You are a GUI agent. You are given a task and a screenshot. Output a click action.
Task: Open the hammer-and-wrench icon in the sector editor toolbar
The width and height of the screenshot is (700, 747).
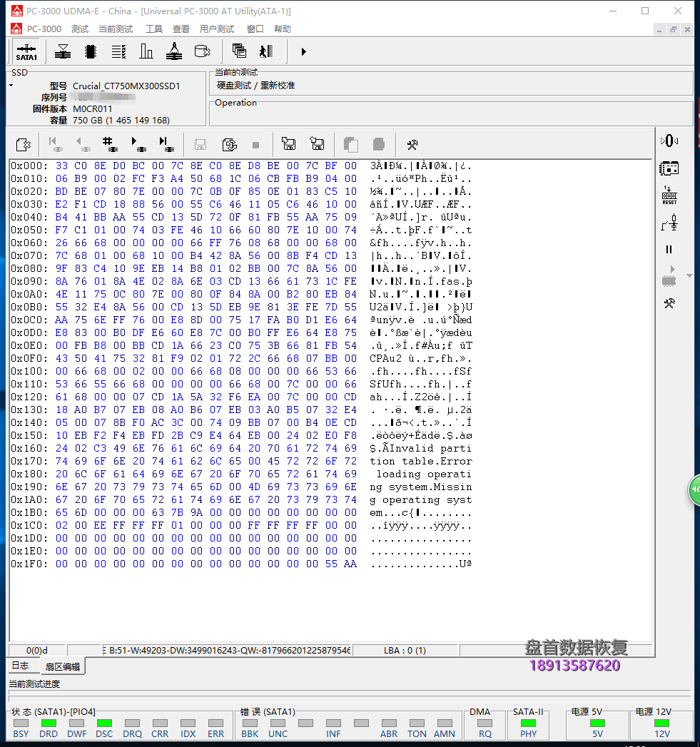click(x=412, y=145)
